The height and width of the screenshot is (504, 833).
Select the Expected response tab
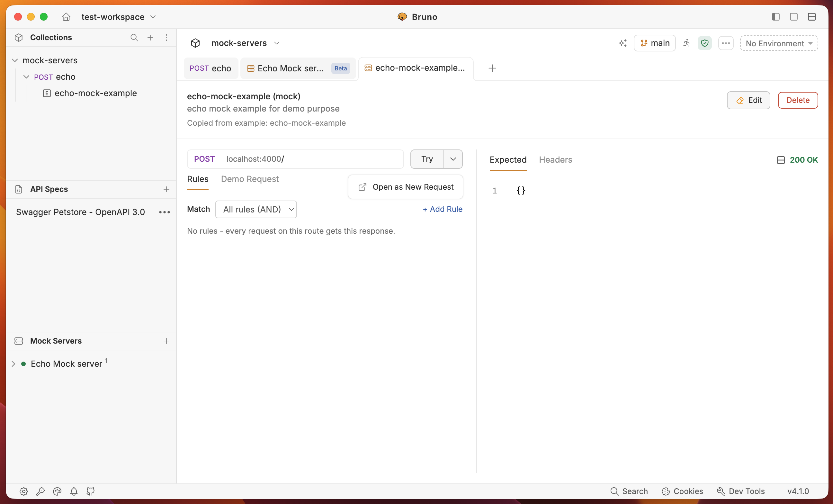(508, 160)
